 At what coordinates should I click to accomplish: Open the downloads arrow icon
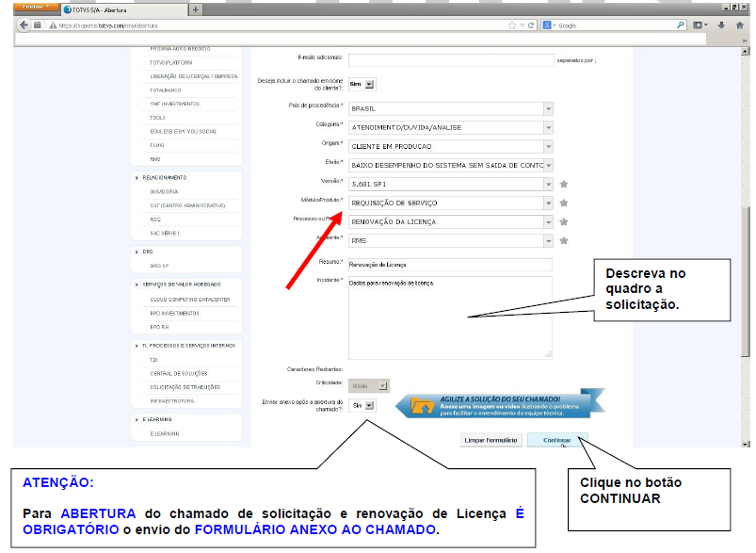point(721,24)
